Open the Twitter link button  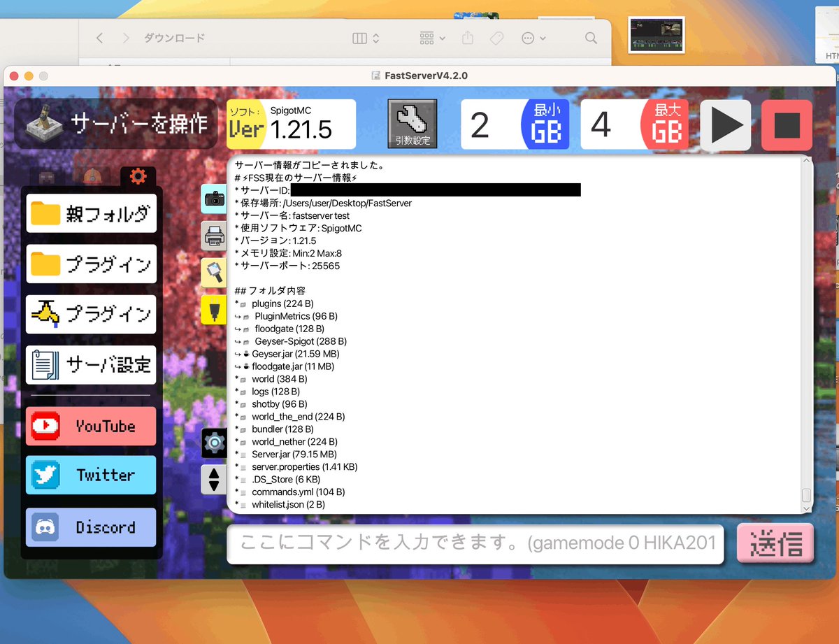click(92, 475)
